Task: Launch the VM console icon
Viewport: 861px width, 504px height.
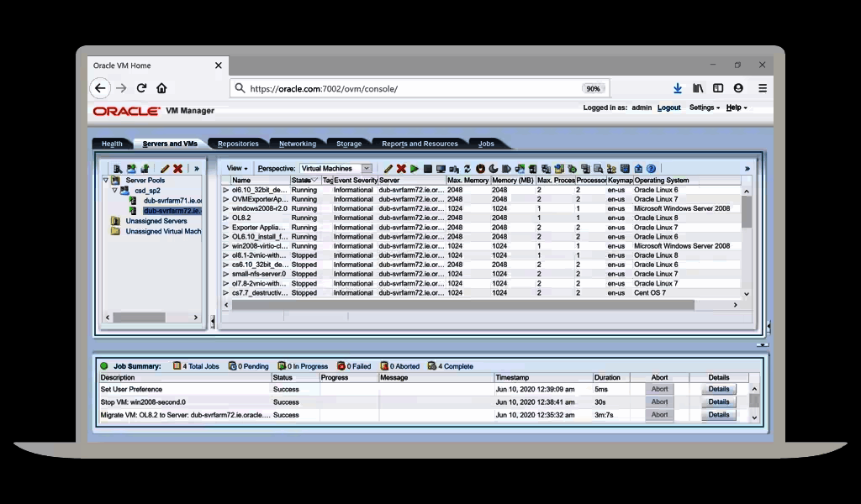Action: pyautogui.click(x=440, y=168)
